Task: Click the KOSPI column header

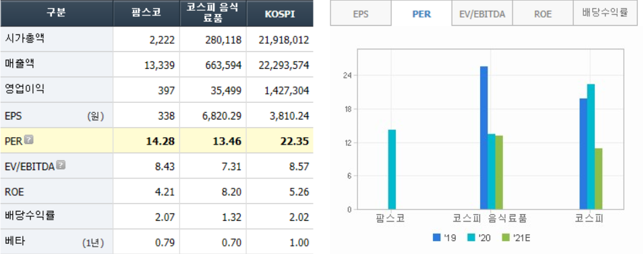Action: [x=280, y=14]
